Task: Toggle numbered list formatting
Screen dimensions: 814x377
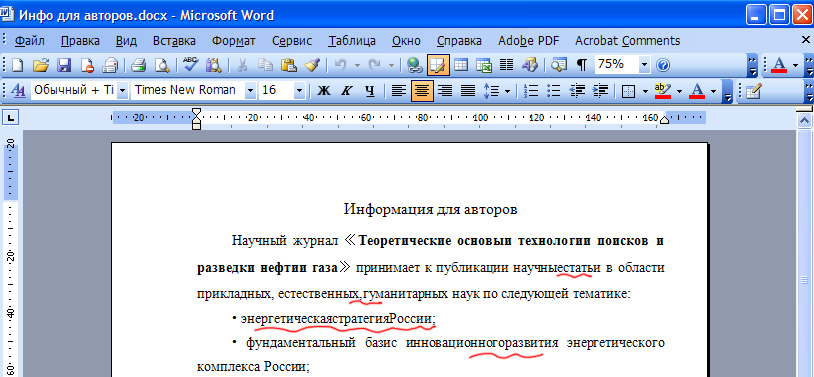Action: click(x=531, y=91)
